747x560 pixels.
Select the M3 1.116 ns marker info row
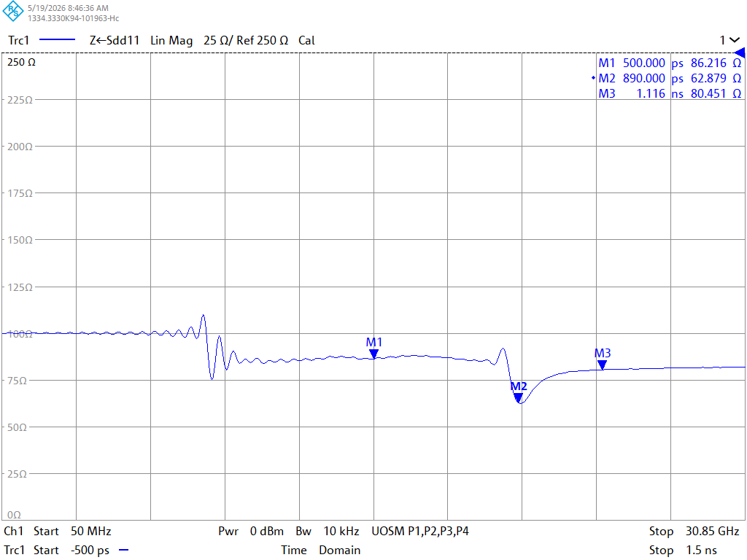click(670, 93)
